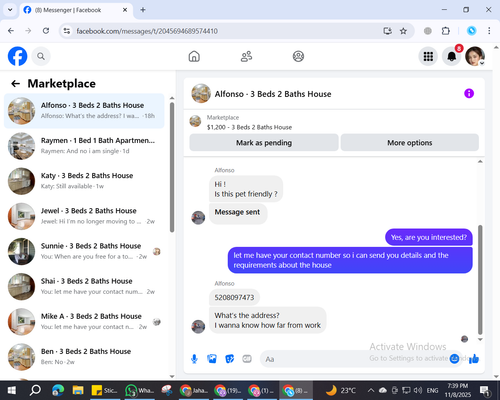The width and height of the screenshot is (500, 400).
Task: Open Sunnie conversation in list
Action: pos(84,251)
